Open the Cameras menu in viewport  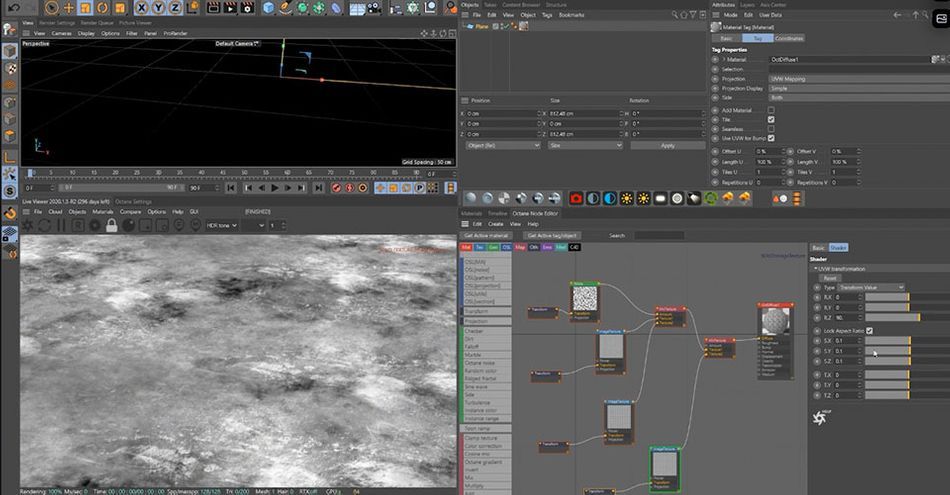pyautogui.click(x=61, y=33)
